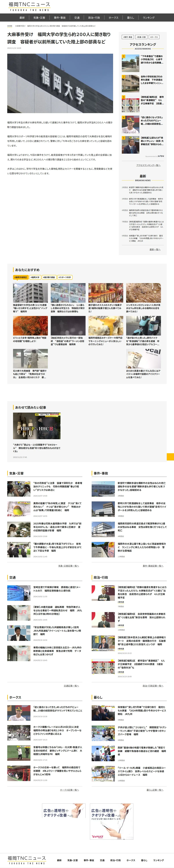Open recommended thumbnail 原付バイク 飲酒運転
The image size is (174, 868).
143,326
